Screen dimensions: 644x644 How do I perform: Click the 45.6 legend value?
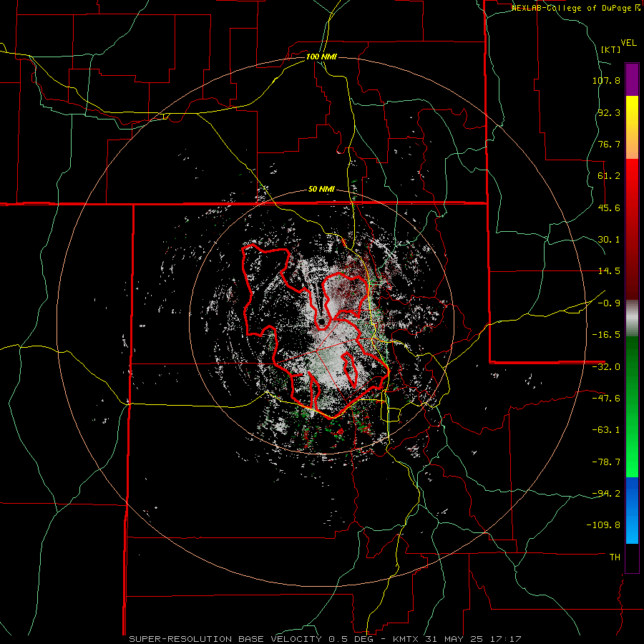pyautogui.click(x=609, y=208)
